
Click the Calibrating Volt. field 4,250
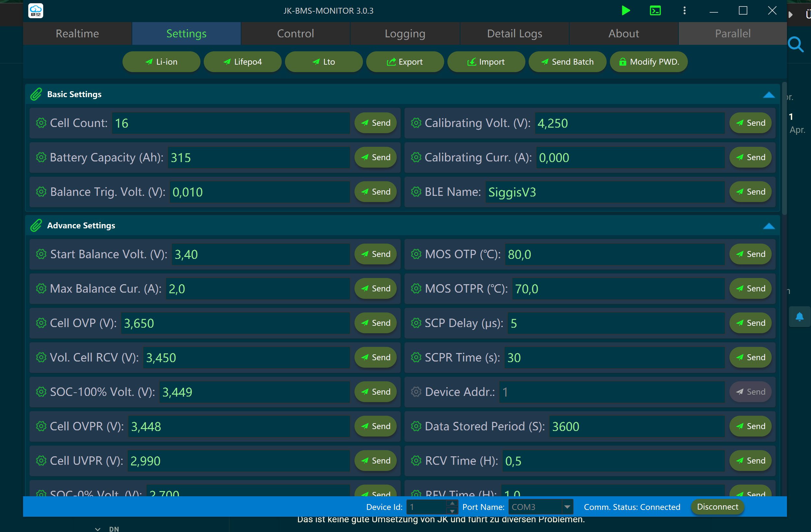629,123
